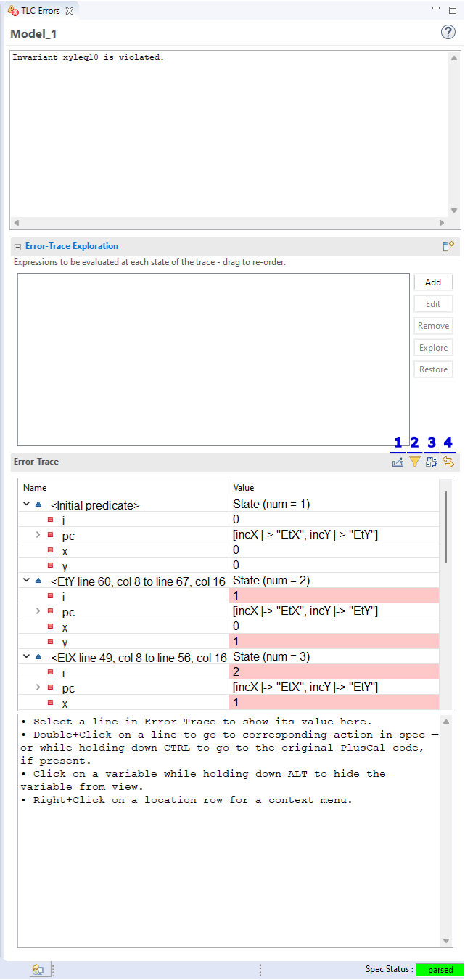Click red icon of variable x in state 1

tap(50, 550)
